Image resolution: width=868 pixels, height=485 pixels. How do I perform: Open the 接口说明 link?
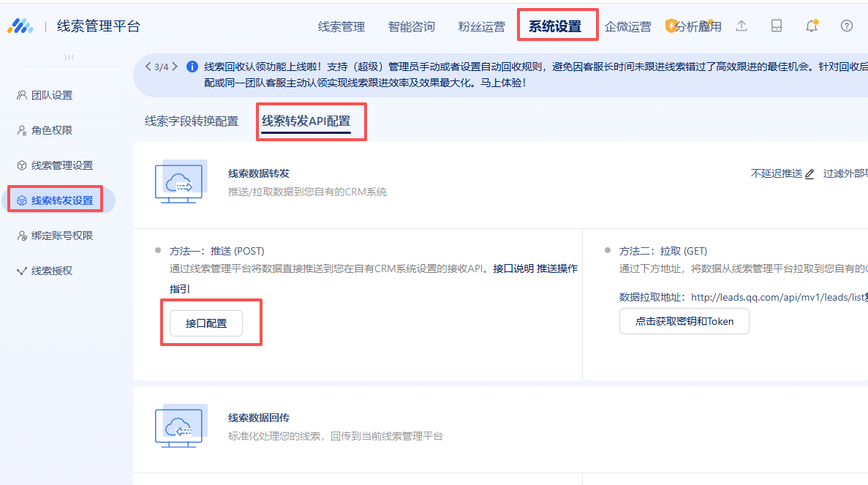pos(513,268)
